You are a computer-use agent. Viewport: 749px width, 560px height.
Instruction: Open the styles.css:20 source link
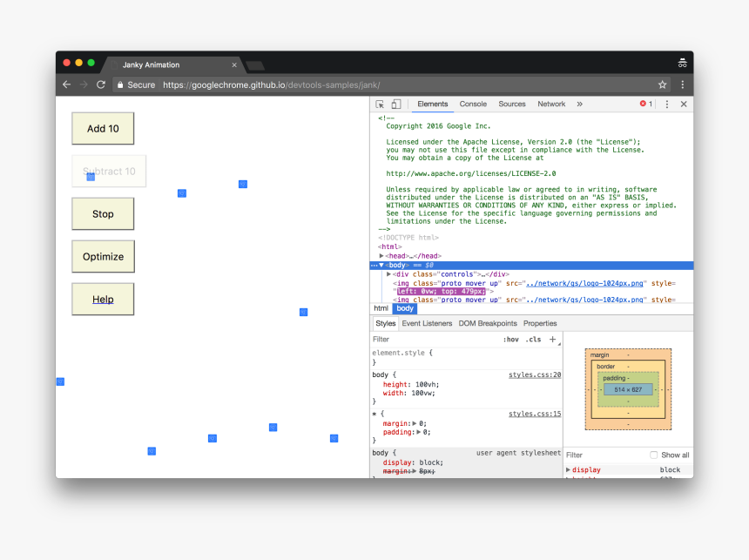click(535, 375)
